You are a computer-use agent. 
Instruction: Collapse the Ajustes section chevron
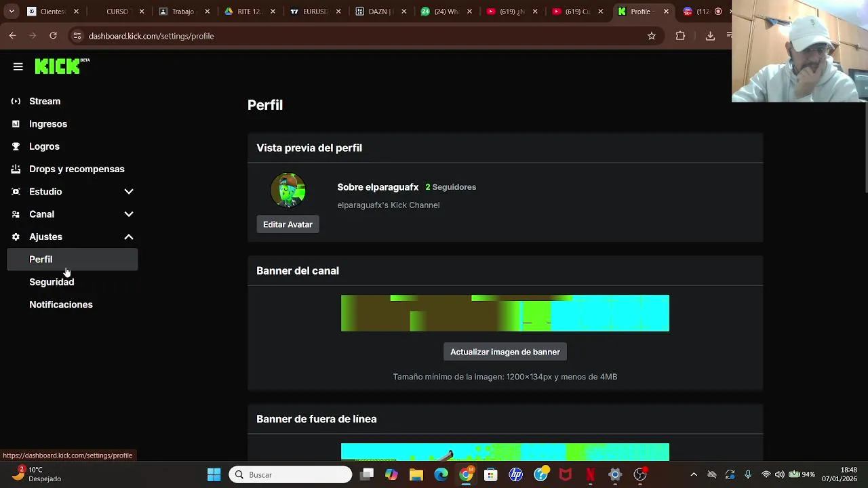click(x=129, y=237)
